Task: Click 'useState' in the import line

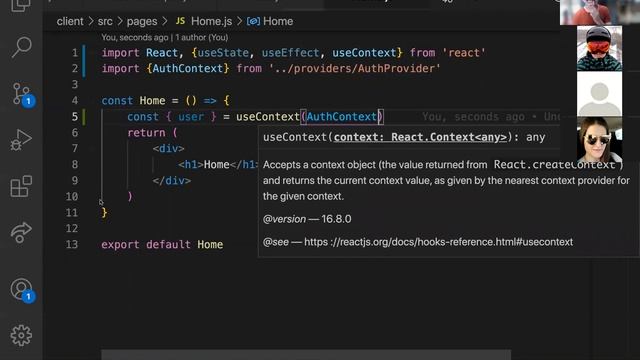Action: [223, 53]
